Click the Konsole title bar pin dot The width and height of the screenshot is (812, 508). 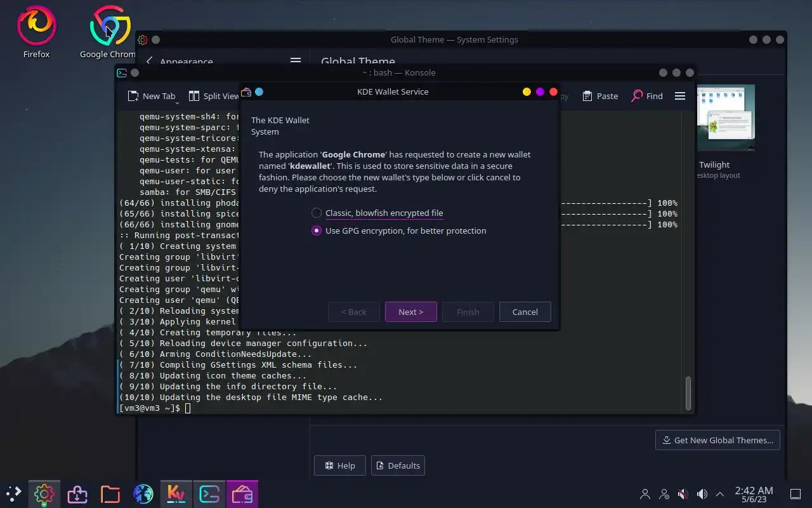(x=134, y=72)
